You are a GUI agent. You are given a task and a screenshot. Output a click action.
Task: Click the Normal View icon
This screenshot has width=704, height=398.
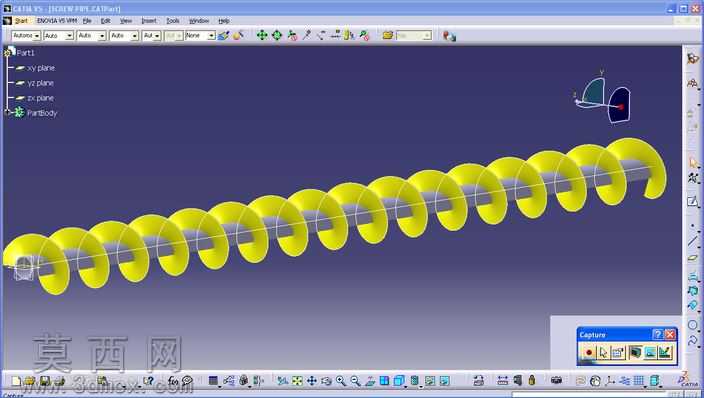pyautogui.click(x=370, y=381)
